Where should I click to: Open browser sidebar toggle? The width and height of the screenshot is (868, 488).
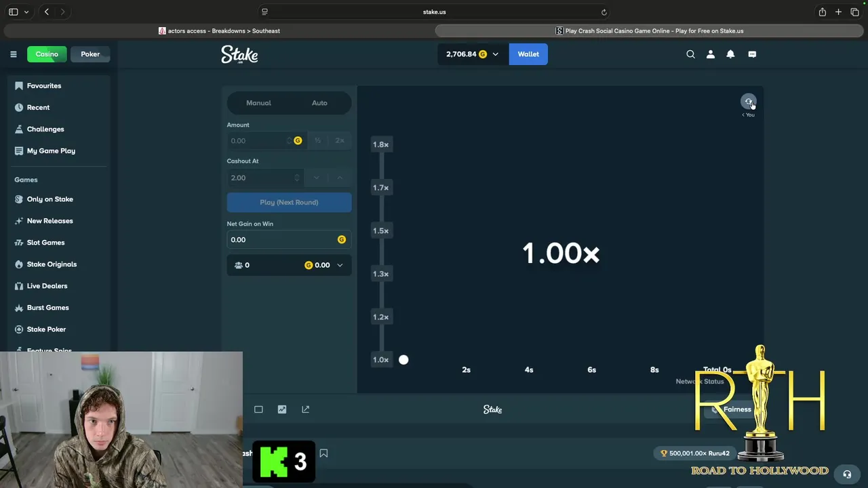[13, 12]
